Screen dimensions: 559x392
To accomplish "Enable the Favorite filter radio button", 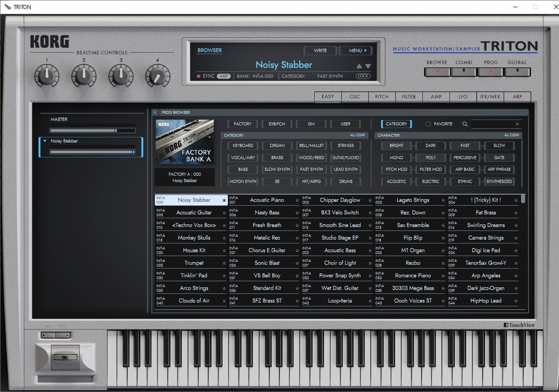I will [428, 124].
